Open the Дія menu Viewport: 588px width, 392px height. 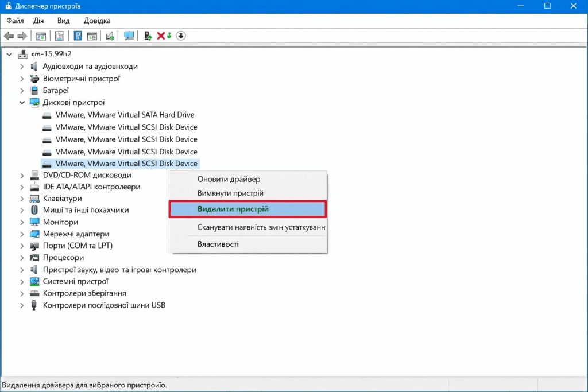[x=38, y=21]
